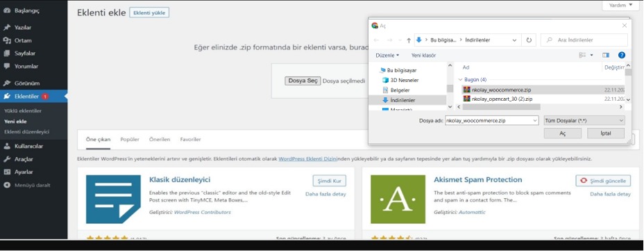Click the Görünüm brush icon in sidebar
This screenshot has height=251, width=644.
[6, 83]
